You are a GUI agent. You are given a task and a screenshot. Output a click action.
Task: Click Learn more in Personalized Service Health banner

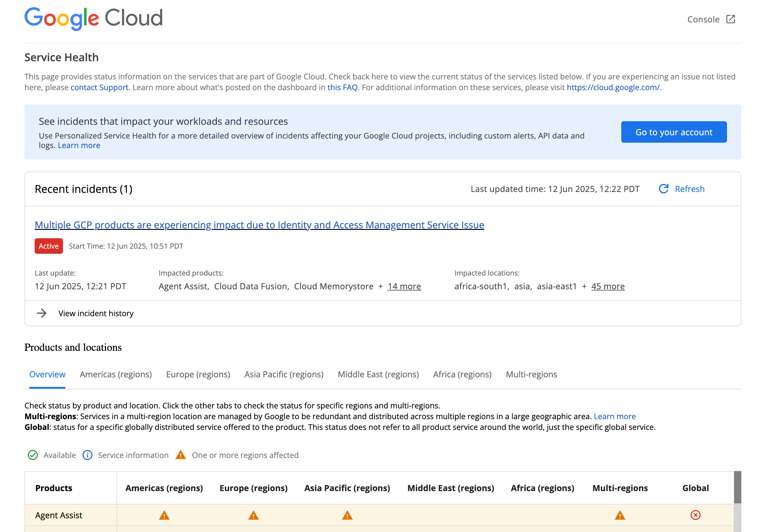(x=79, y=145)
